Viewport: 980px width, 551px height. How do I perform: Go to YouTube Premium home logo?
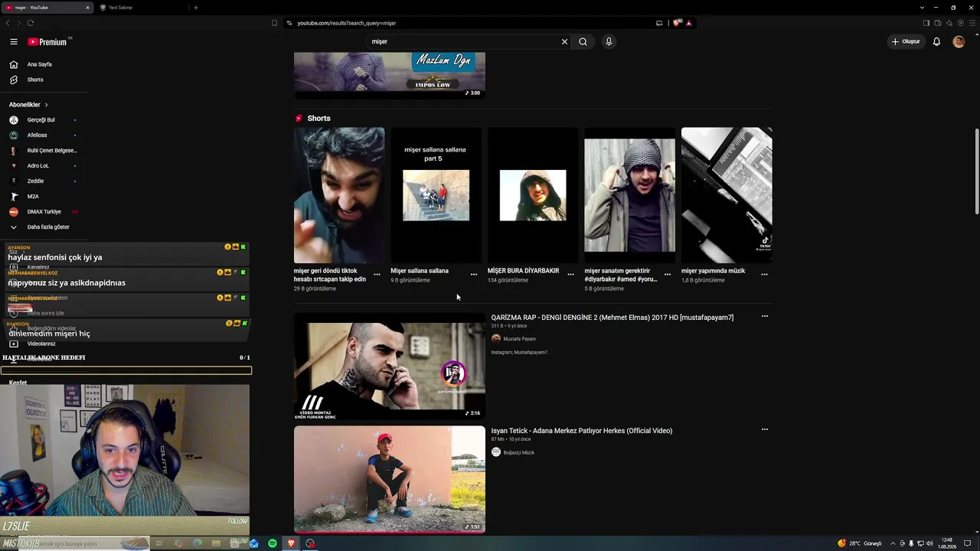tap(47, 42)
